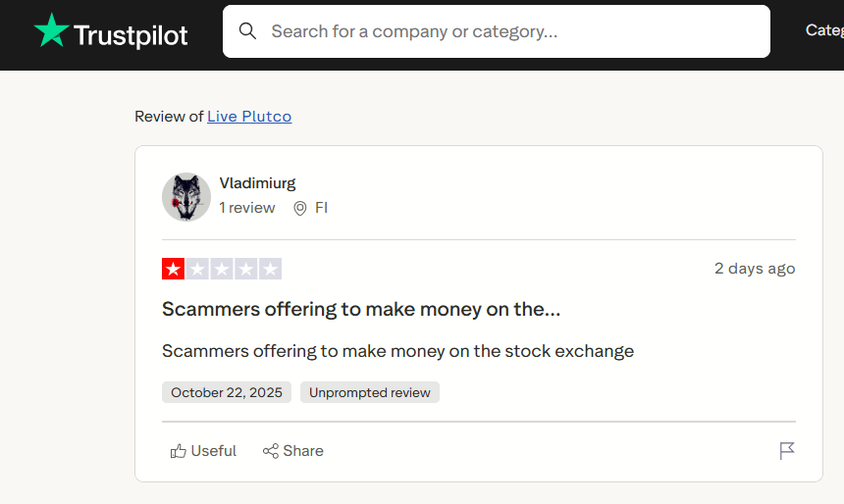Click the "2 days ago" timestamp

coord(755,269)
